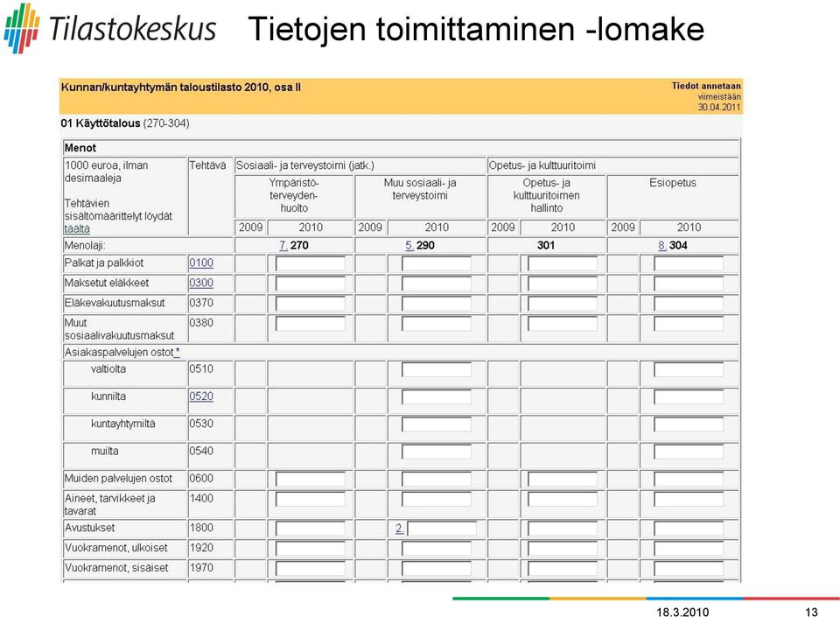Select Avustukset field in column 301
Screen dimensions: 840x617
pos(563,529)
